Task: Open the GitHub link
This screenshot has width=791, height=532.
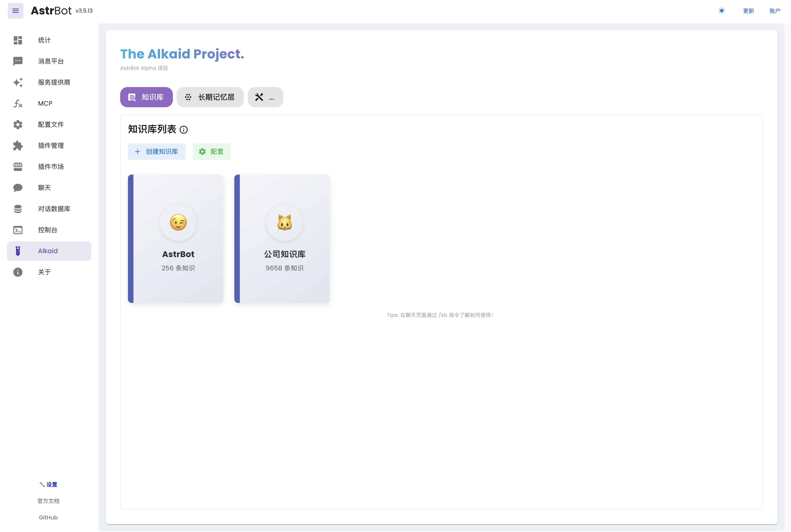Action: click(x=48, y=517)
